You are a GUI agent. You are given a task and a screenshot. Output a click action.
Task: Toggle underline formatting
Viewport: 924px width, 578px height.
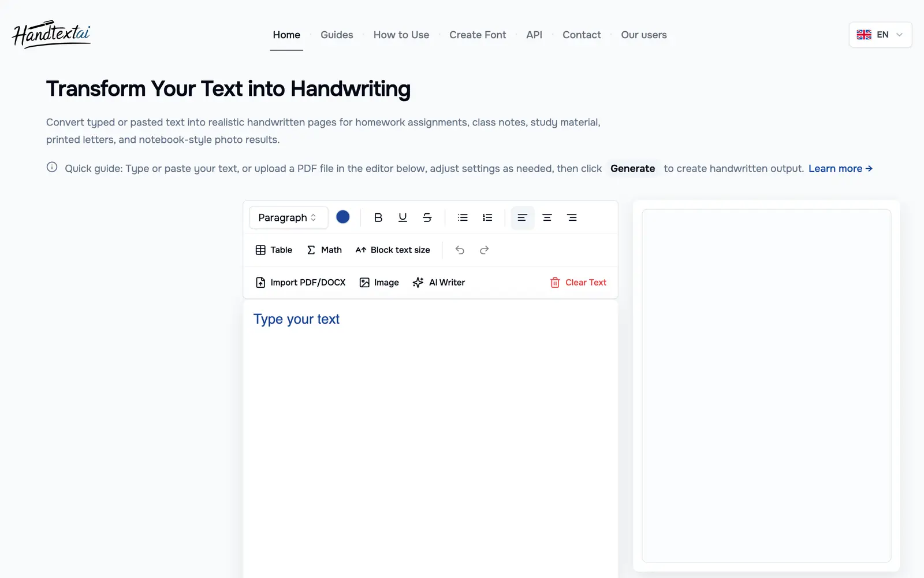click(x=403, y=217)
